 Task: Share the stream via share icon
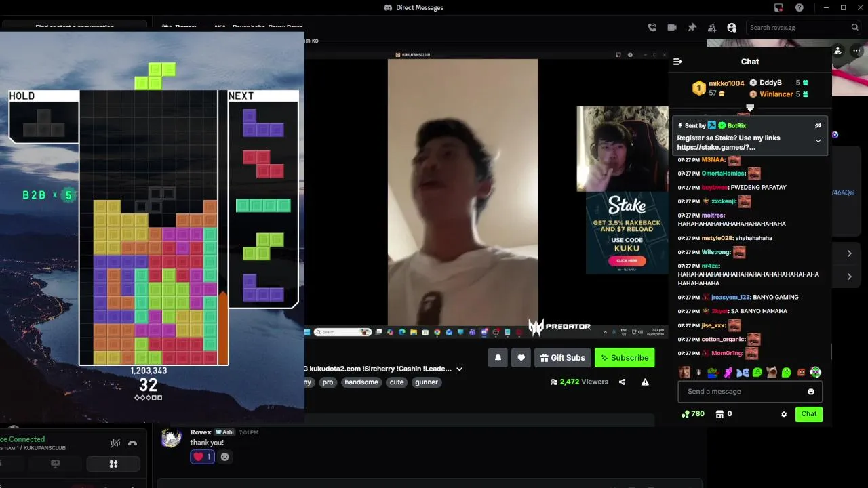[x=622, y=382]
